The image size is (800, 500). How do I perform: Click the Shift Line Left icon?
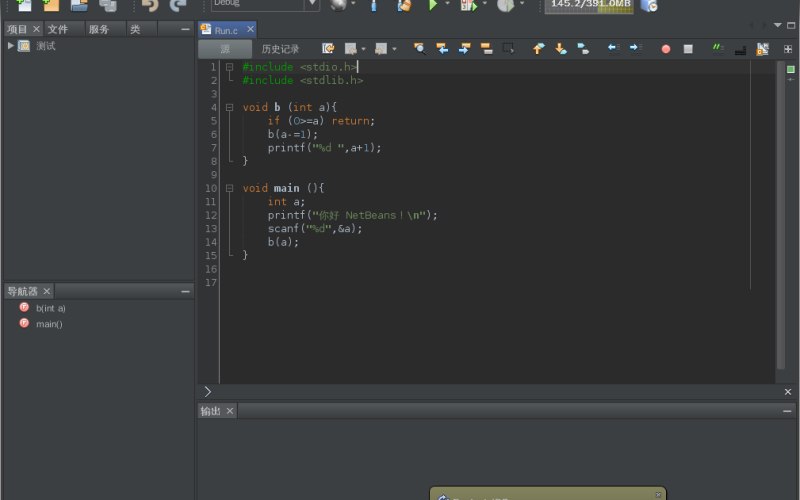coord(613,48)
